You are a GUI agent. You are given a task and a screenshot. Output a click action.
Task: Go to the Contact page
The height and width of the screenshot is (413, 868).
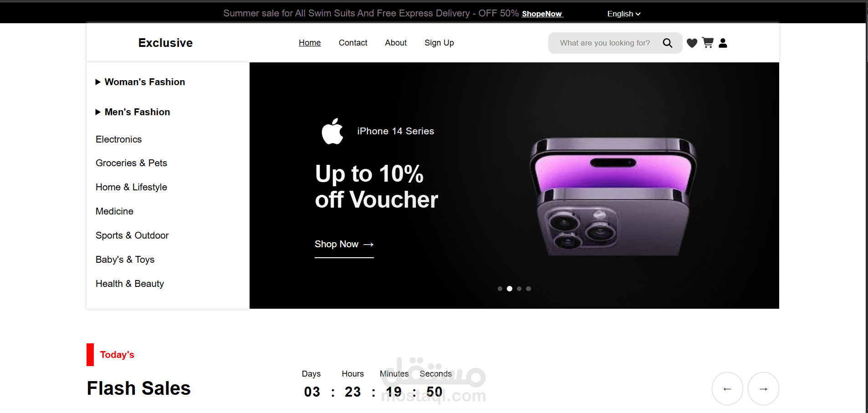(353, 43)
